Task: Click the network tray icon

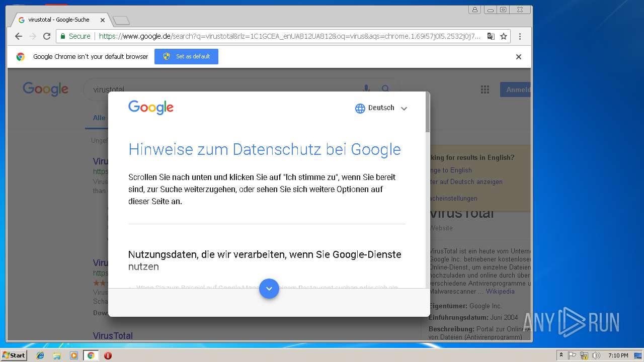Action: (x=584, y=355)
